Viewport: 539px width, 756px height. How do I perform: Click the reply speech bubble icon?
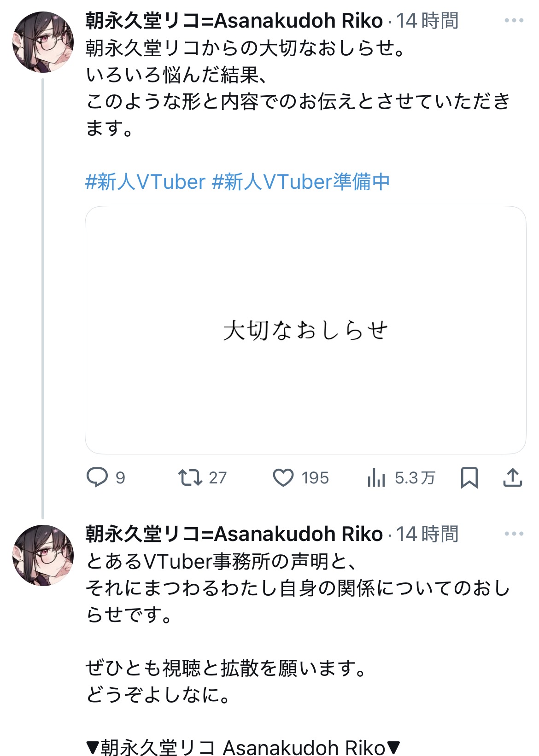click(97, 477)
